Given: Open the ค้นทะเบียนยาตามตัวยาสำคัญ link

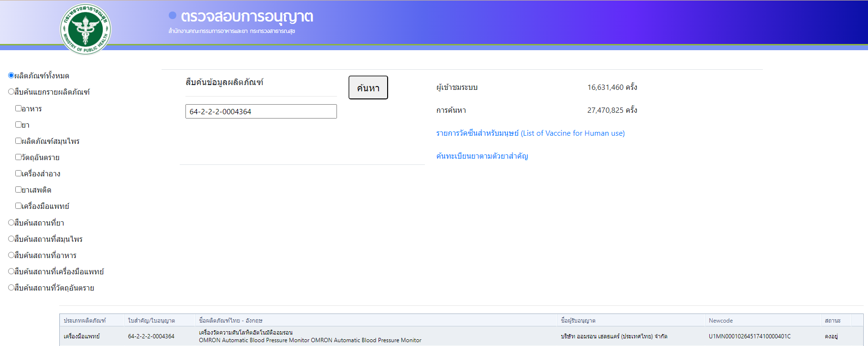Looking at the screenshot, I should [x=482, y=156].
